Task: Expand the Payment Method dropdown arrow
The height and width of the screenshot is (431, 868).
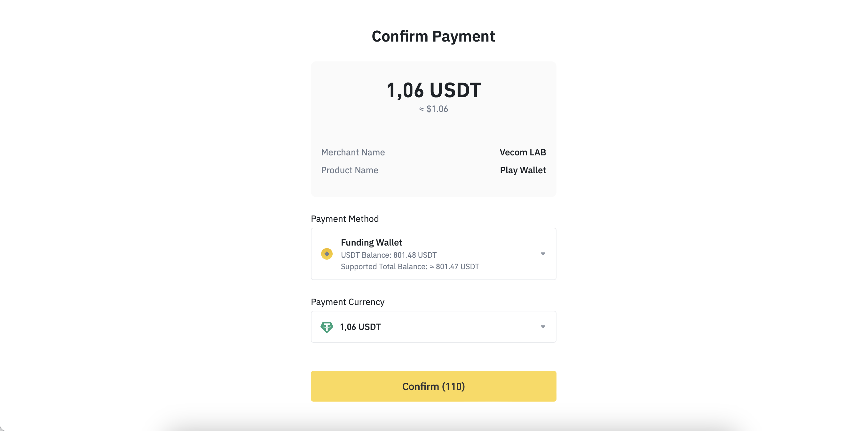Action: coord(542,254)
